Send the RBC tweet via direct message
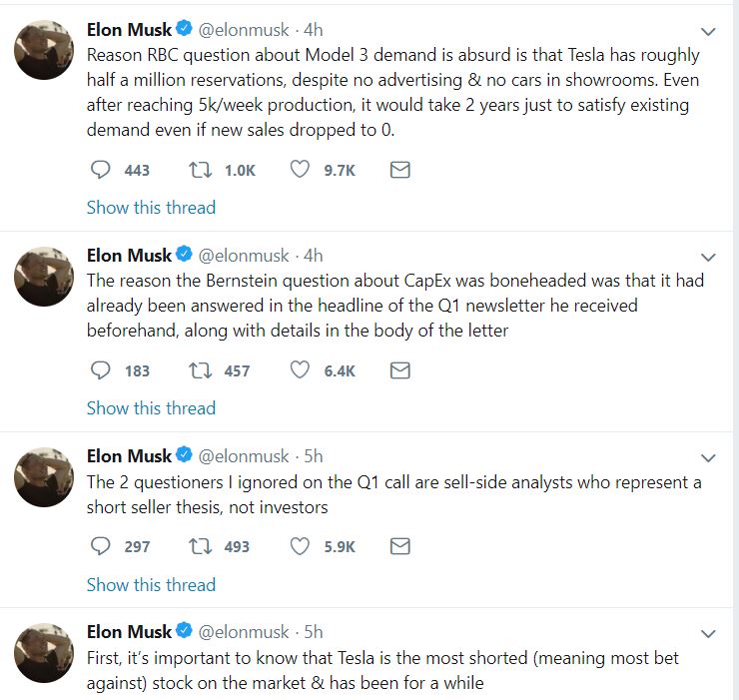 click(x=399, y=170)
